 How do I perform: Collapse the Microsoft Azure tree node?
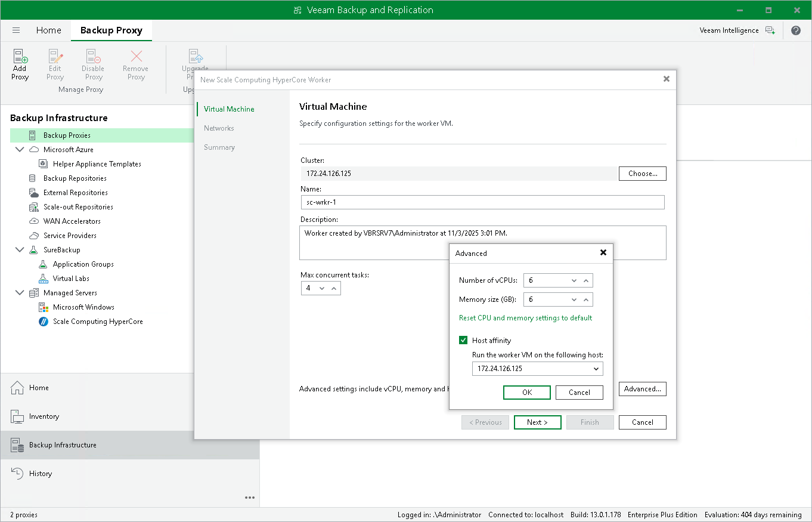(x=20, y=150)
